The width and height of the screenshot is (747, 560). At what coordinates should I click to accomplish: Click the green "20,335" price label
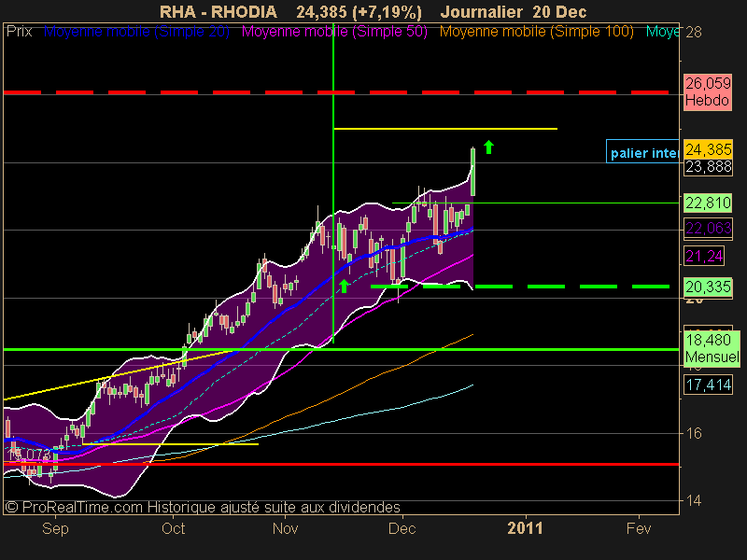point(708,287)
